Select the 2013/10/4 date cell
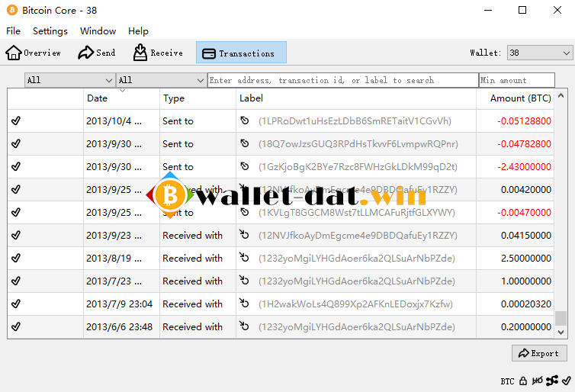 coord(121,121)
